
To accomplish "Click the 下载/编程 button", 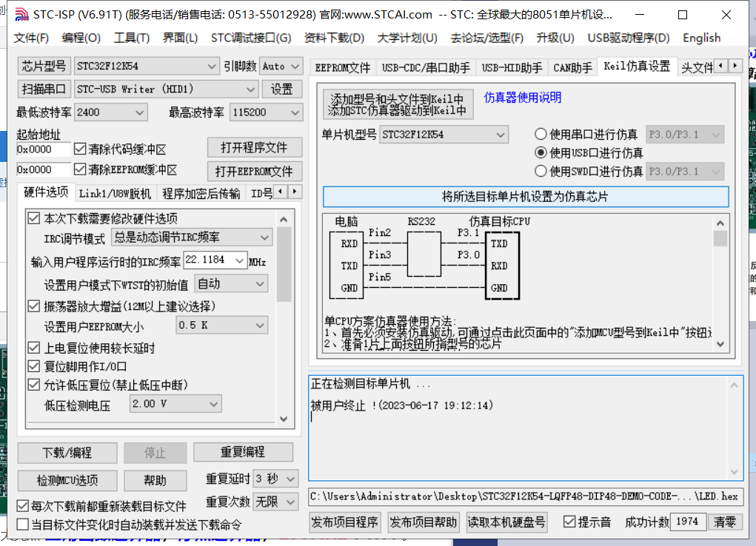I will [67, 452].
